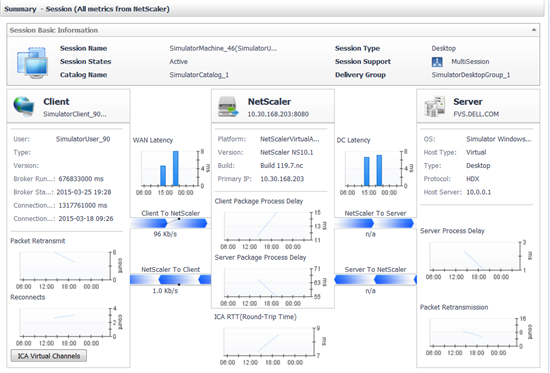Click the Host Type Virtual value
The image size is (550, 373).
[476, 153]
